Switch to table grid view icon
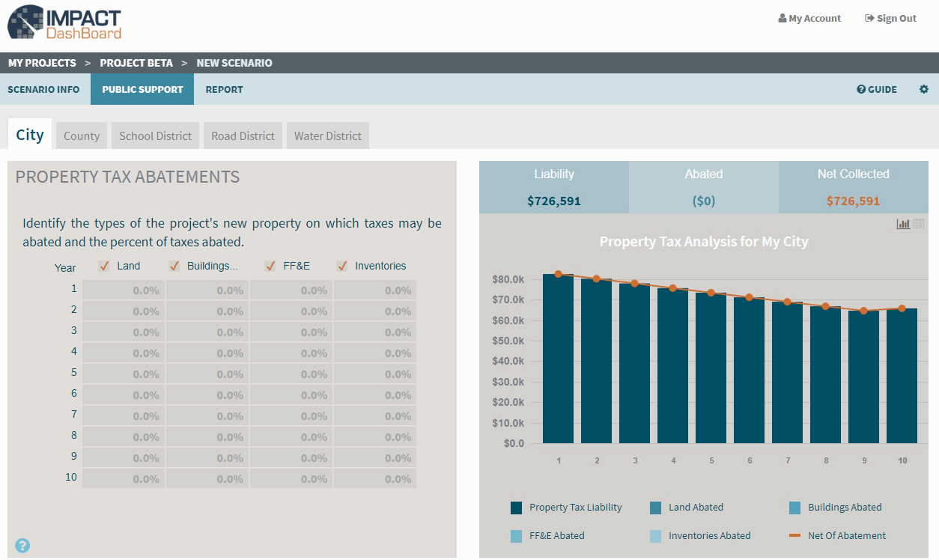This screenshot has height=560, width=939. [x=919, y=224]
